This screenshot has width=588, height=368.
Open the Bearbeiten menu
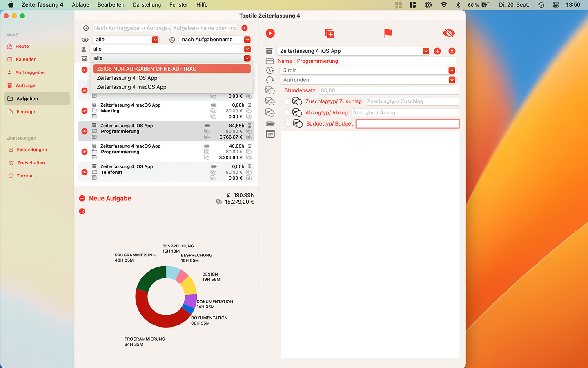coord(111,5)
